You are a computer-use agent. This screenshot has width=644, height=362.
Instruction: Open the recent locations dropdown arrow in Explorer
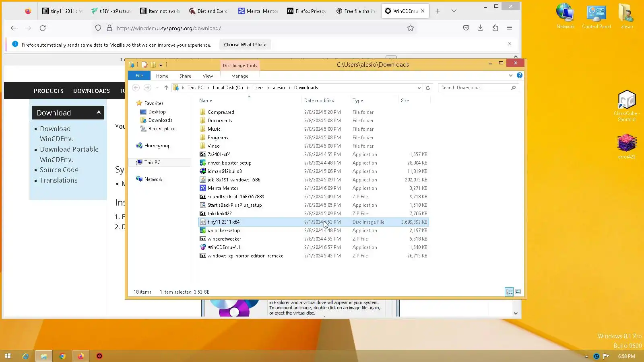pos(157,88)
